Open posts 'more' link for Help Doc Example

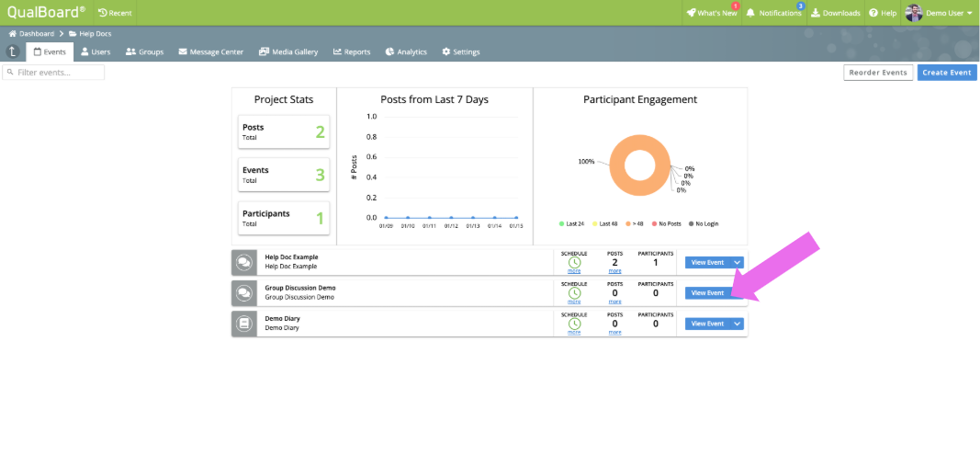click(x=615, y=270)
